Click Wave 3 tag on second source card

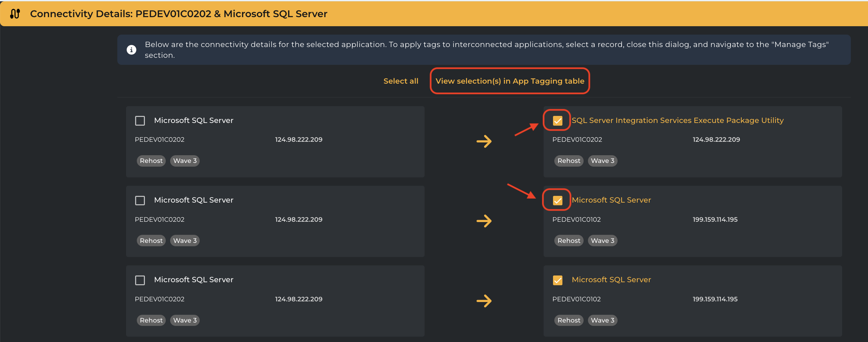tap(185, 241)
